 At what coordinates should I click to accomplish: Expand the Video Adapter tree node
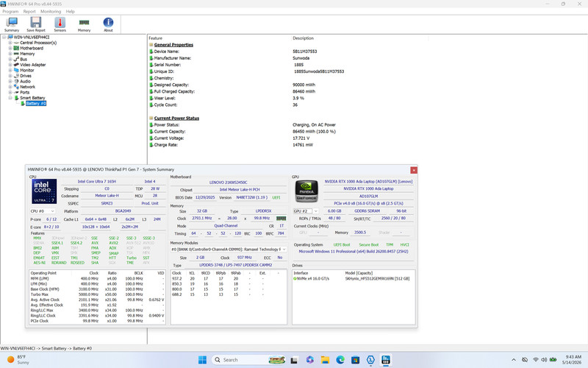click(x=10, y=65)
